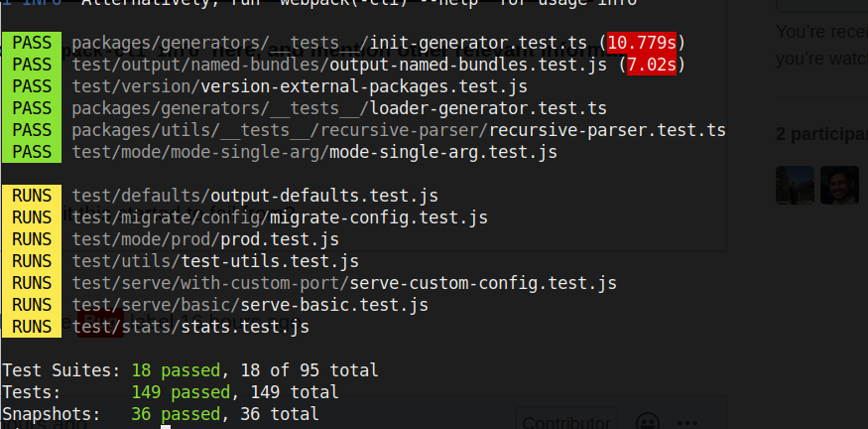Click migrate-config.test.js running entry
Image resolution: width=868 pixels, height=429 pixels.
280,217
